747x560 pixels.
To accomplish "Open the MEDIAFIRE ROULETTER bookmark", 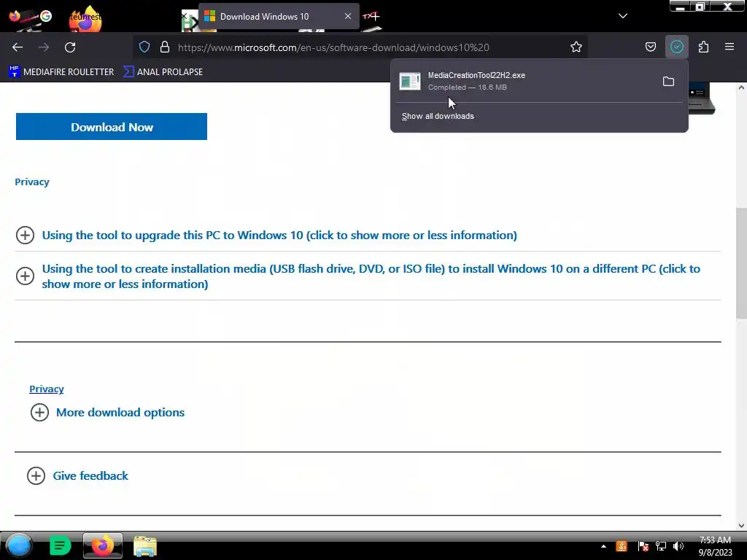I will (x=61, y=72).
